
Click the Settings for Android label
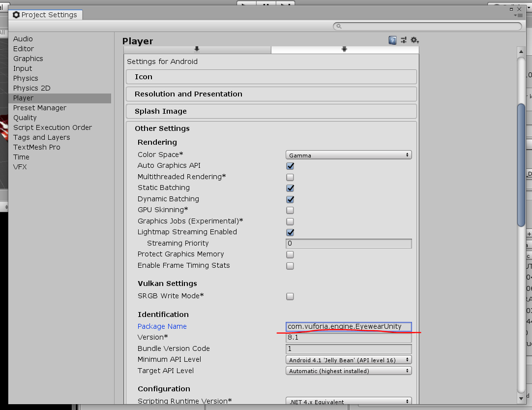162,62
